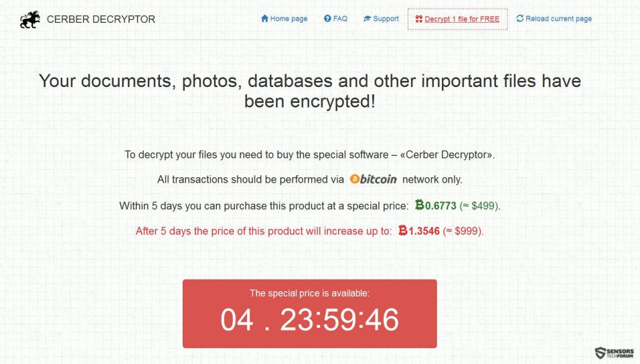Click the green bitcoin symbol before 0.6773

pos(420,205)
